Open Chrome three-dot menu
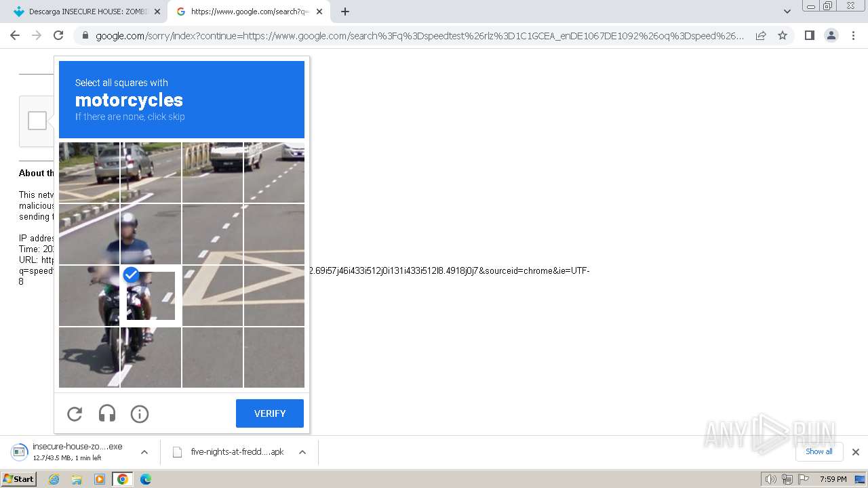The height and width of the screenshot is (488, 868). [x=853, y=35]
